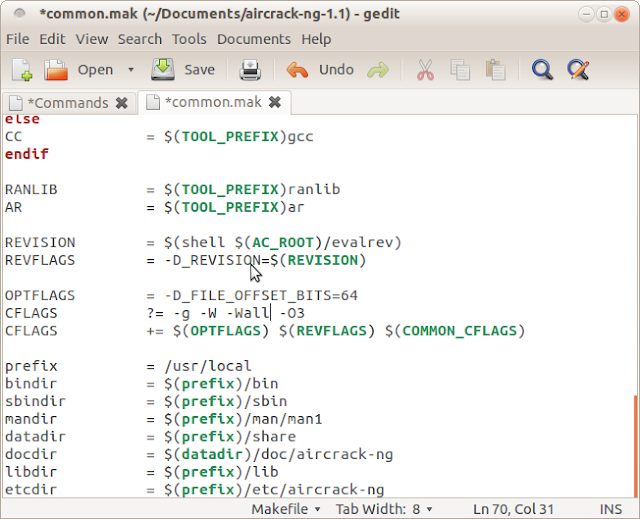Create a new document with toolbar icon
The image size is (640, 519).
tap(22, 70)
